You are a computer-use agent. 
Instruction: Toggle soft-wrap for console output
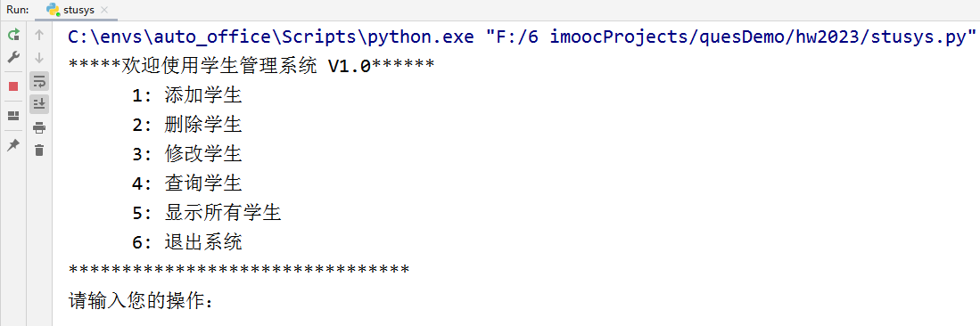39,81
